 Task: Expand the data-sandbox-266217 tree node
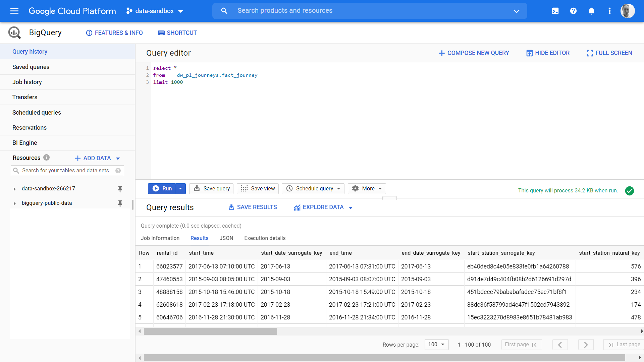[14, 189]
